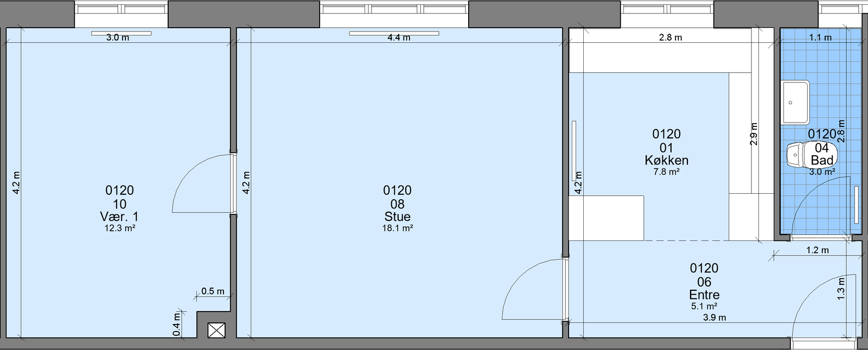Click the 1.3 m entry dimension
This screenshot has height=350, width=868.
pyautogui.click(x=841, y=289)
